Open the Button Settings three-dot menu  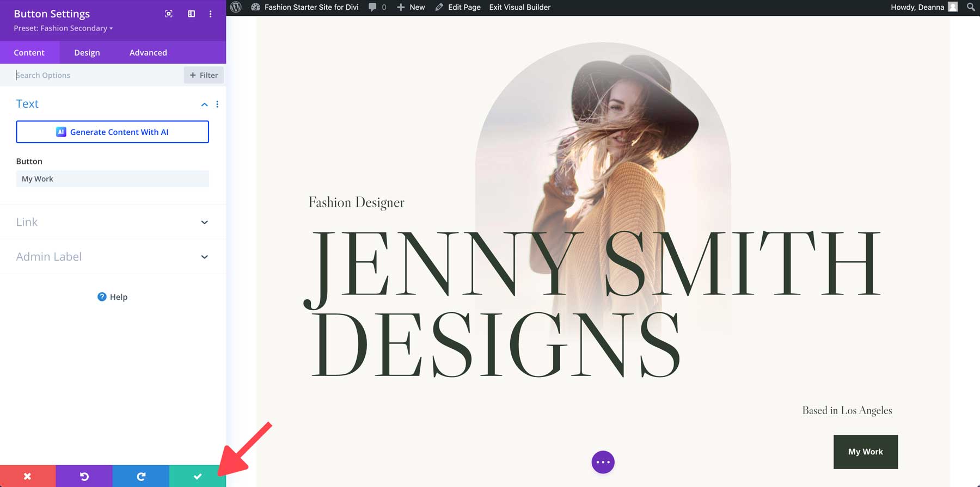tap(210, 14)
